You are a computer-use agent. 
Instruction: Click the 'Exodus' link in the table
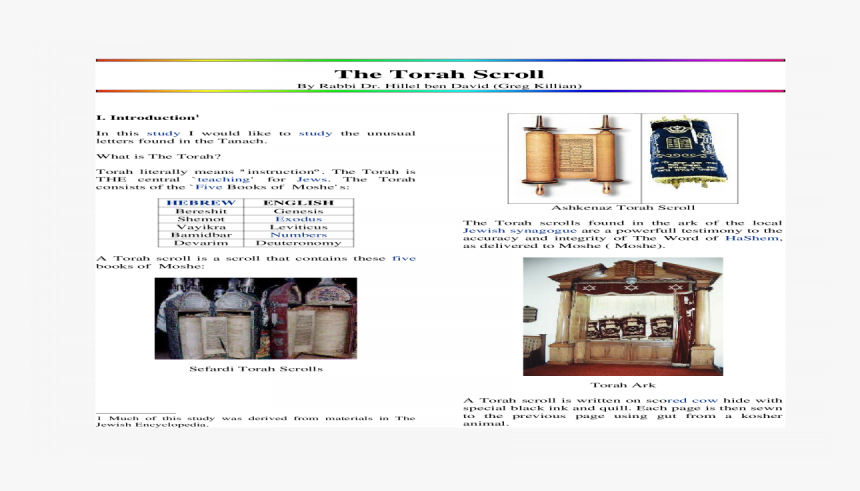pyautogui.click(x=298, y=219)
